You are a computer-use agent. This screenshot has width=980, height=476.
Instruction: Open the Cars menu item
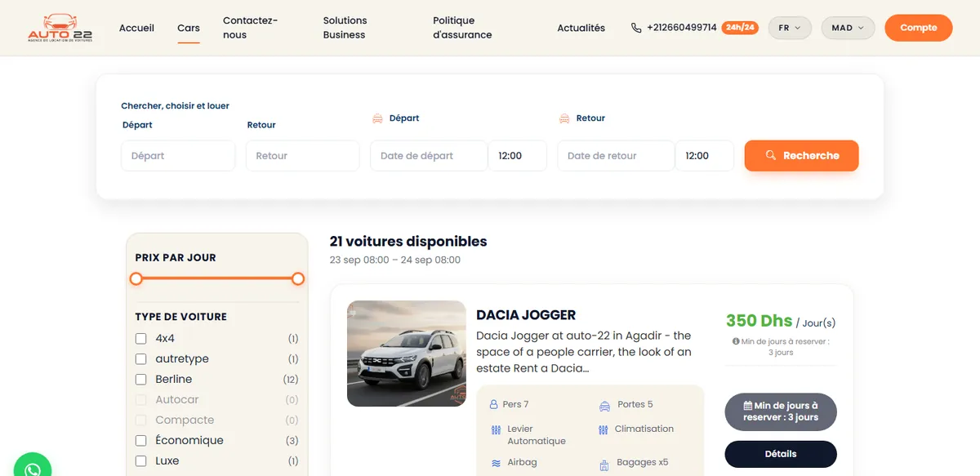coord(189,28)
